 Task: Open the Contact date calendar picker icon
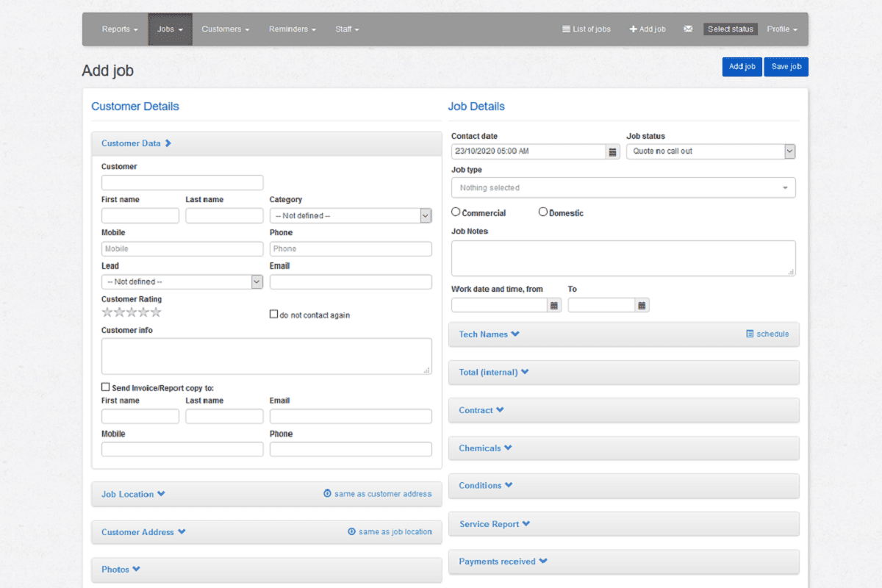pos(612,151)
